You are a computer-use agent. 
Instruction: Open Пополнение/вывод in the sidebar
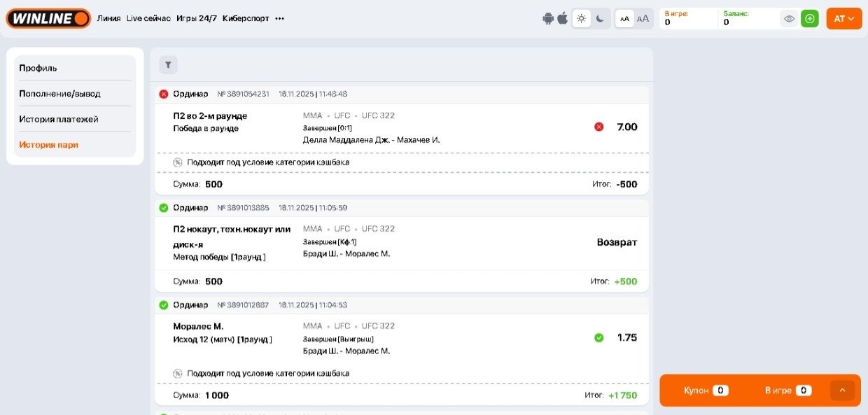[x=59, y=94]
